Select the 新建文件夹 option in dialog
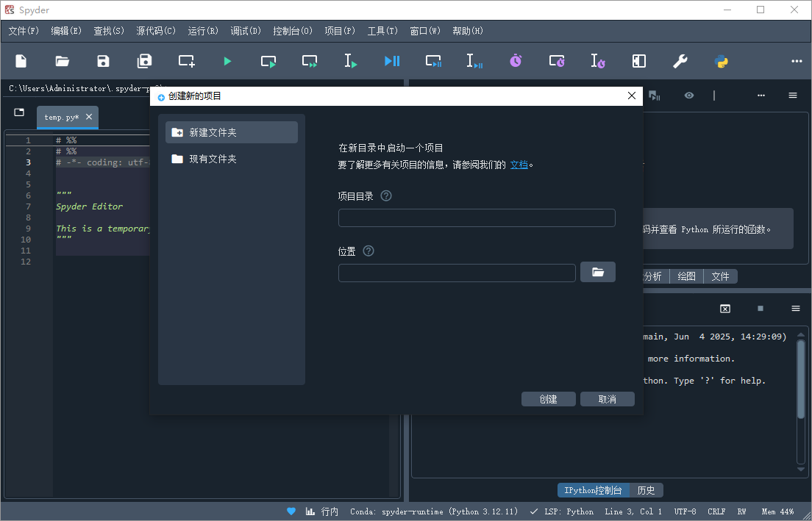Image resolution: width=812 pixels, height=521 pixels. point(232,132)
